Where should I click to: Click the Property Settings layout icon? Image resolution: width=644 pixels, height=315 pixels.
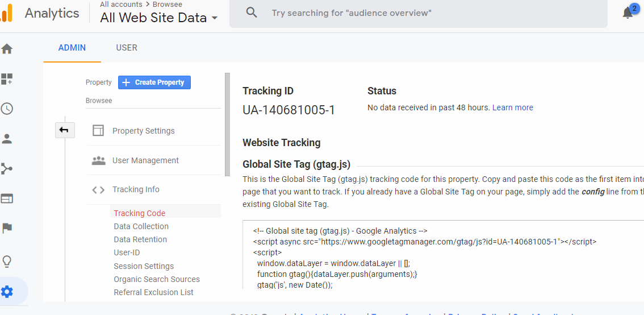pyautogui.click(x=98, y=131)
